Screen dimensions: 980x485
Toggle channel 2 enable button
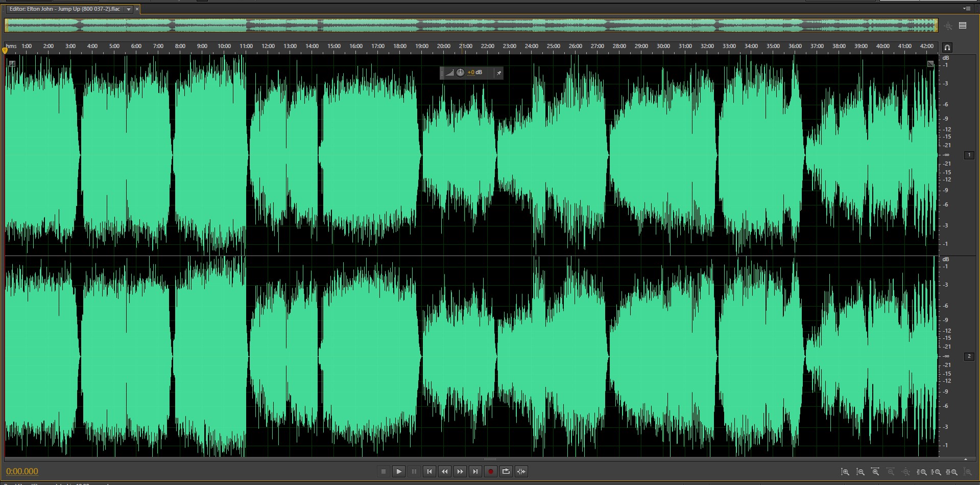[969, 356]
